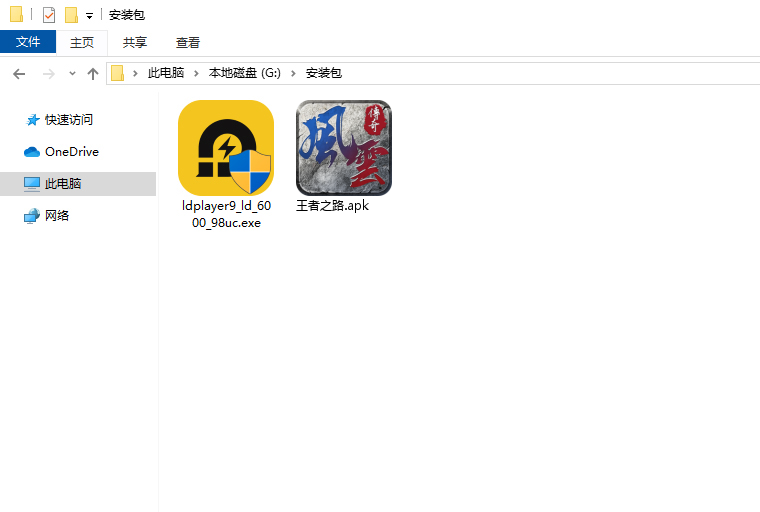760x512 pixels.
Task: Click the folder icon in address bar
Action: pyautogui.click(x=117, y=73)
